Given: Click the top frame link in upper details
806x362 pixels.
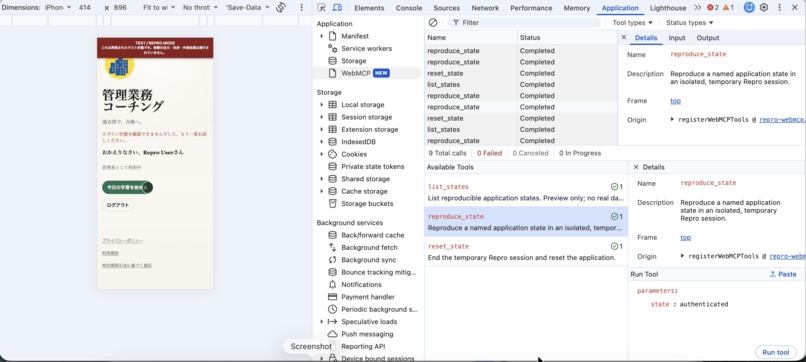Looking at the screenshot, I should [x=675, y=101].
